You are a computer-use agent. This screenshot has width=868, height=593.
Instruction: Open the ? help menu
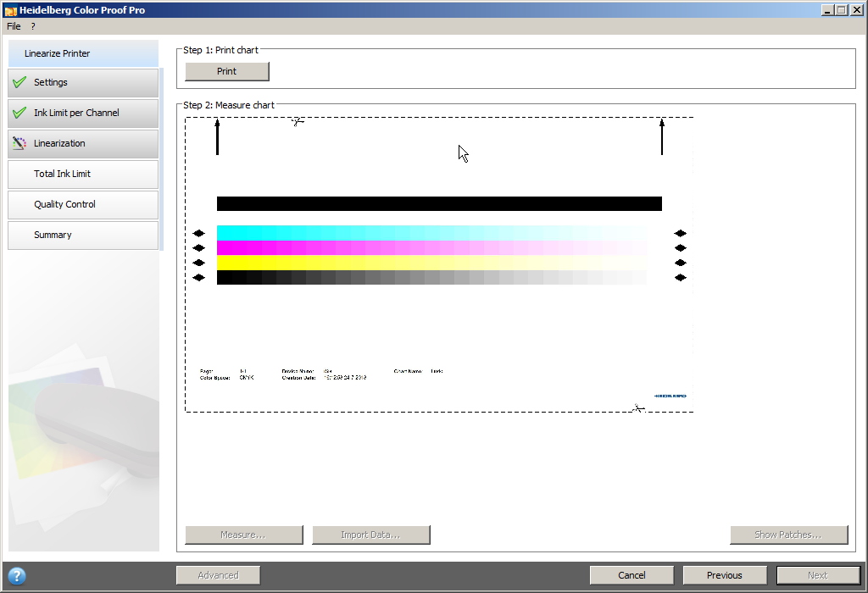[x=33, y=26]
